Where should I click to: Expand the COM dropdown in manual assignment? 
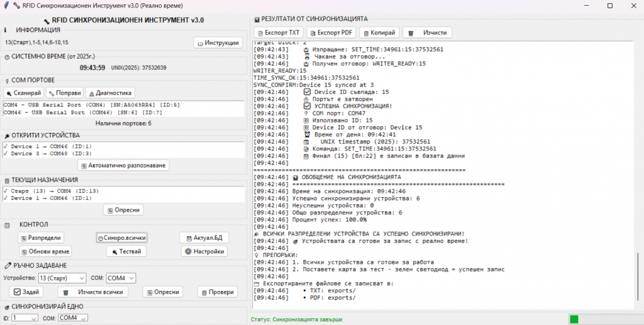pos(120,278)
